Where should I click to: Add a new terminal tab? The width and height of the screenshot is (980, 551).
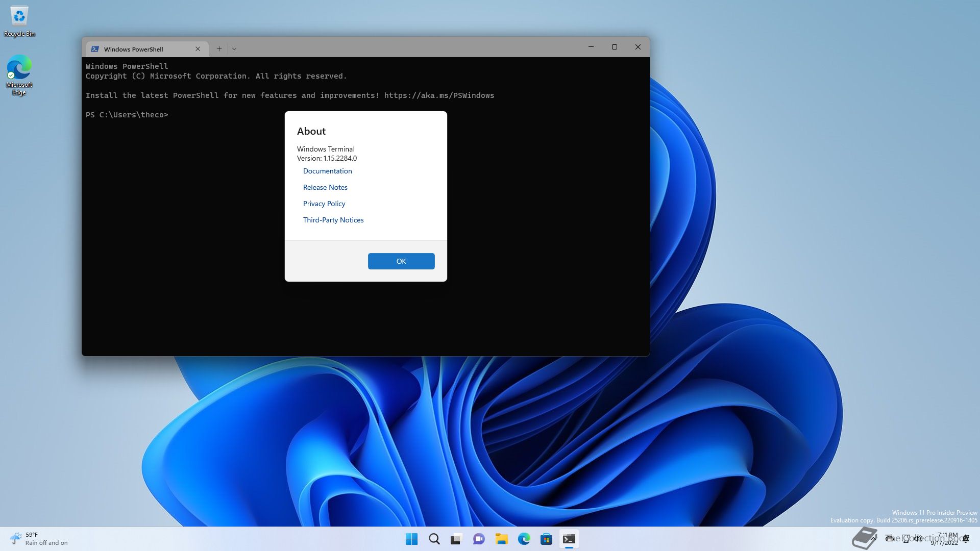tap(219, 49)
